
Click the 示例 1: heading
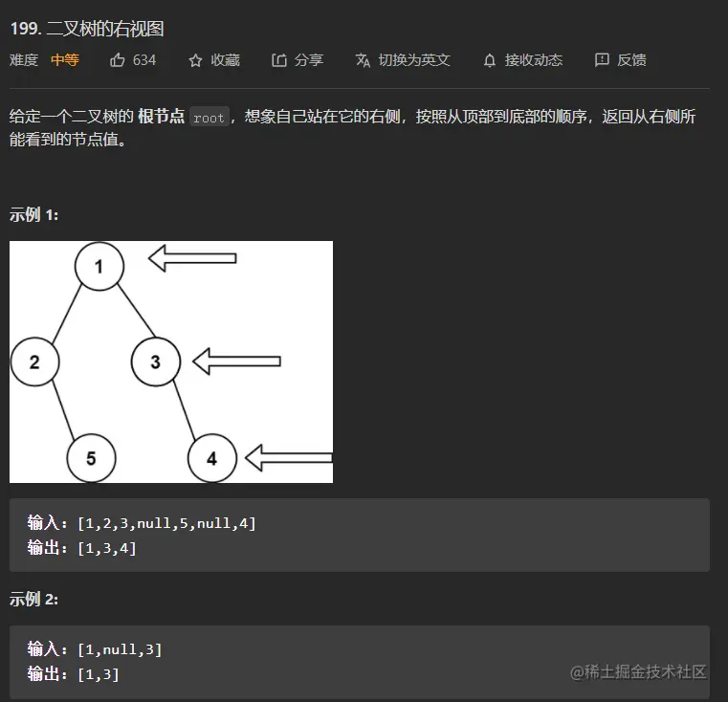pyautogui.click(x=33, y=215)
